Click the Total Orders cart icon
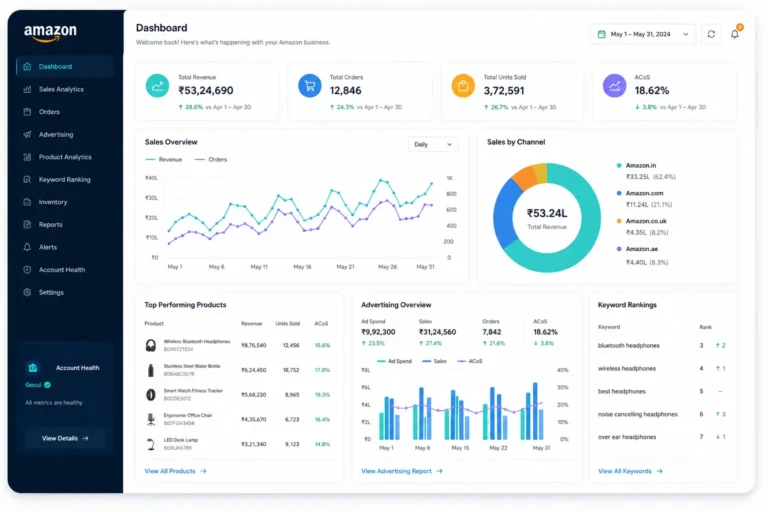 point(310,86)
